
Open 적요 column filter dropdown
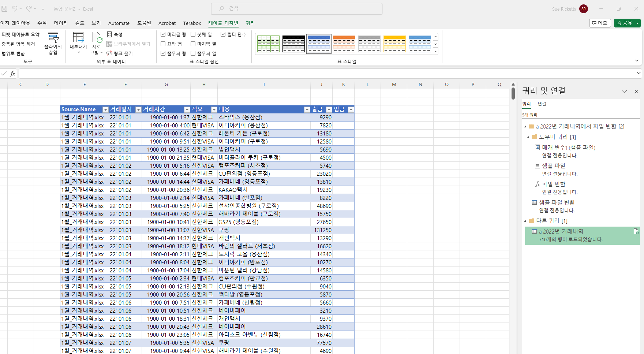(x=214, y=109)
